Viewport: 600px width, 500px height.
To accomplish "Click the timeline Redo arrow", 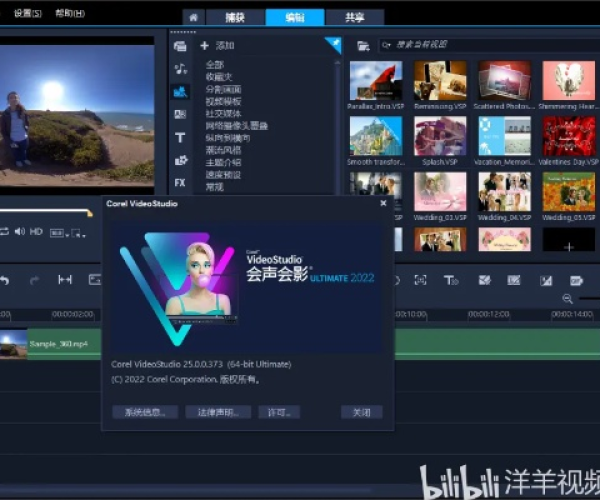I will [x=34, y=280].
